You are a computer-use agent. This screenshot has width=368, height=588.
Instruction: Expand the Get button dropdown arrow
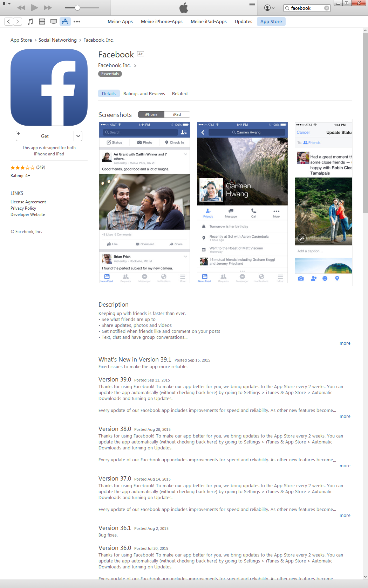(x=78, y=136)
